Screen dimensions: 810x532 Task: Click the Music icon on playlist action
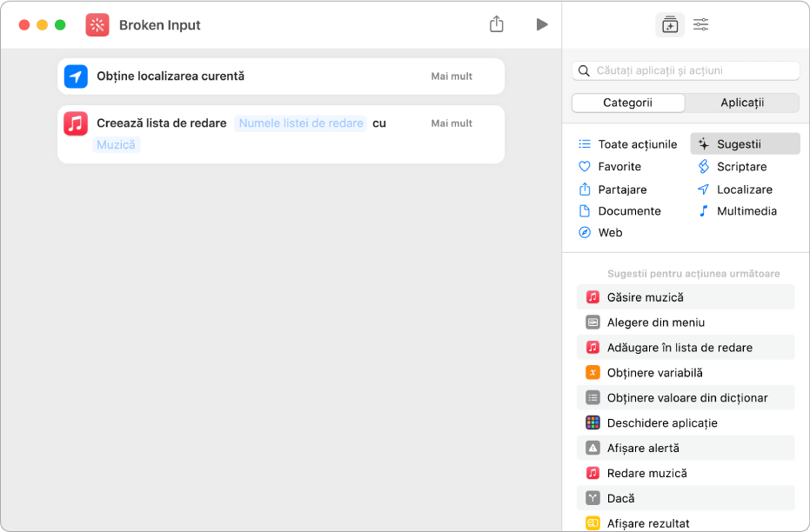76,123
